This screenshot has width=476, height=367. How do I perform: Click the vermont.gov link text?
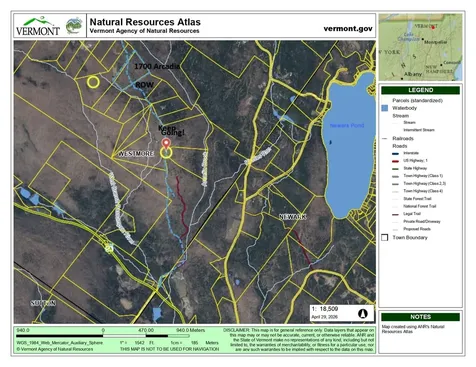point(348,29)
